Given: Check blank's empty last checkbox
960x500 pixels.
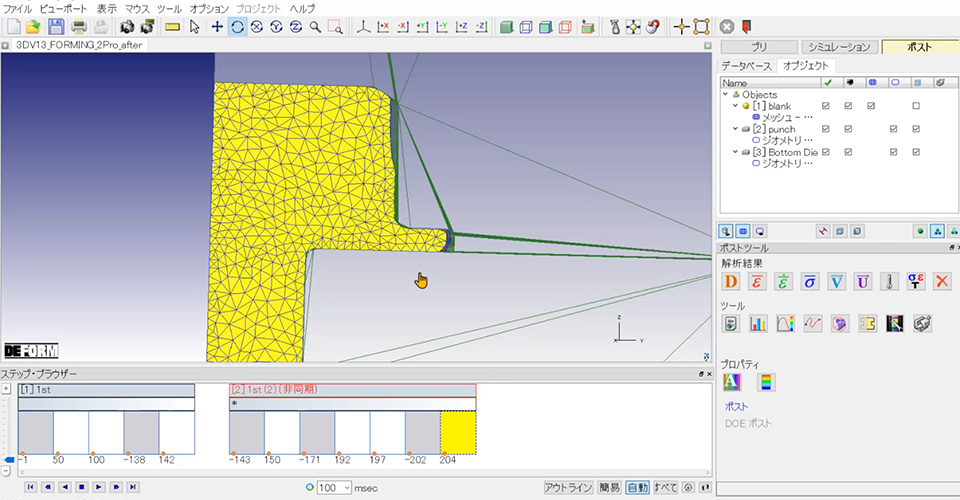Looking at the screenshot, I should tap(916, 106).
